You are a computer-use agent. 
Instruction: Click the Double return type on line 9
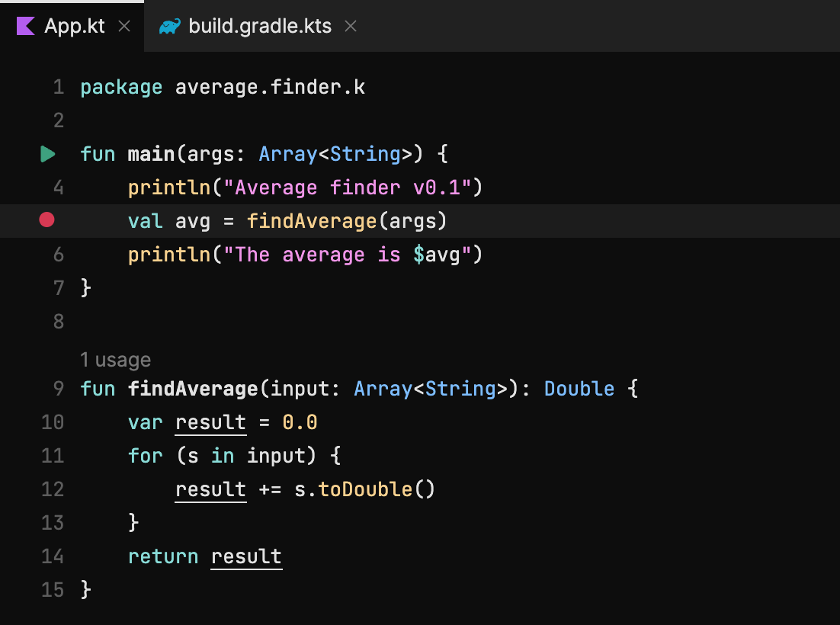[x=579, y=389]
